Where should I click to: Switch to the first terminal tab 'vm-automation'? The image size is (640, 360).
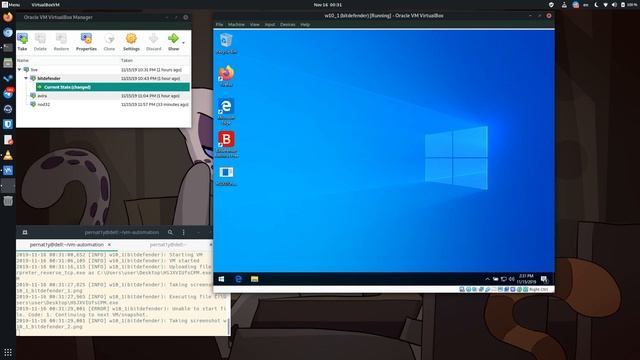(x=67, y=245)
